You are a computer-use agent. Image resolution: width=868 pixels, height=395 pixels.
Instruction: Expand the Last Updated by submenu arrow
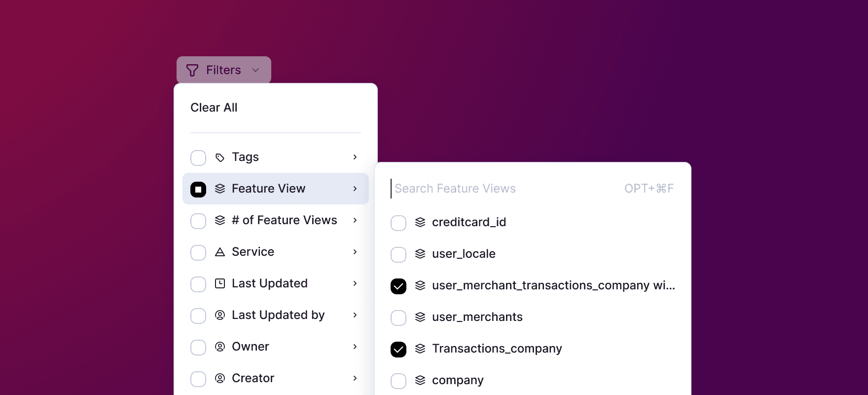pyautogui.click(x=355, y=315)
